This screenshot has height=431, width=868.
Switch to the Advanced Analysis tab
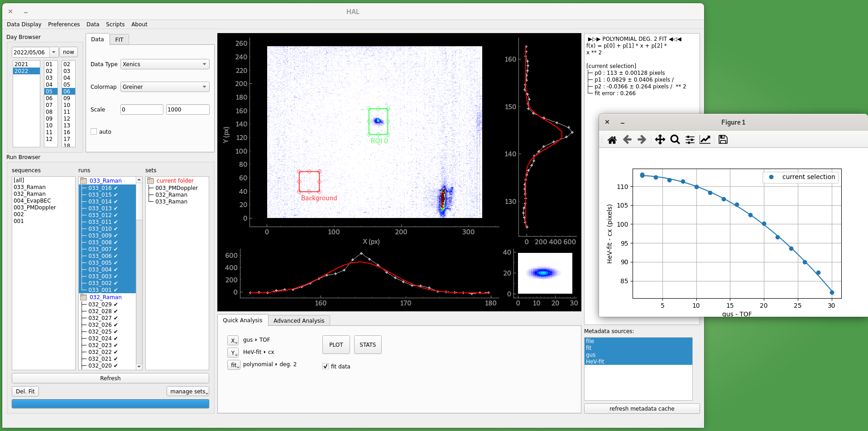click(x=299, y=321)
